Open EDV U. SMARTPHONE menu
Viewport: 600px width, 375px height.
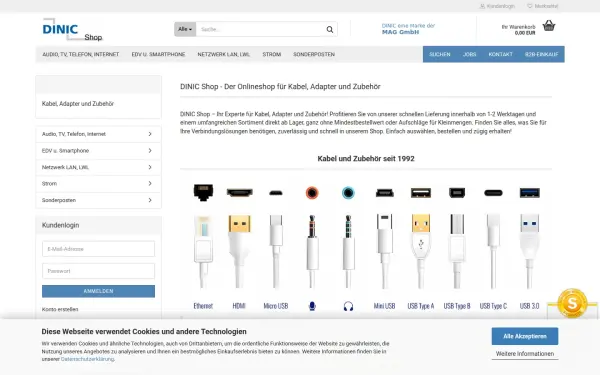158,54
